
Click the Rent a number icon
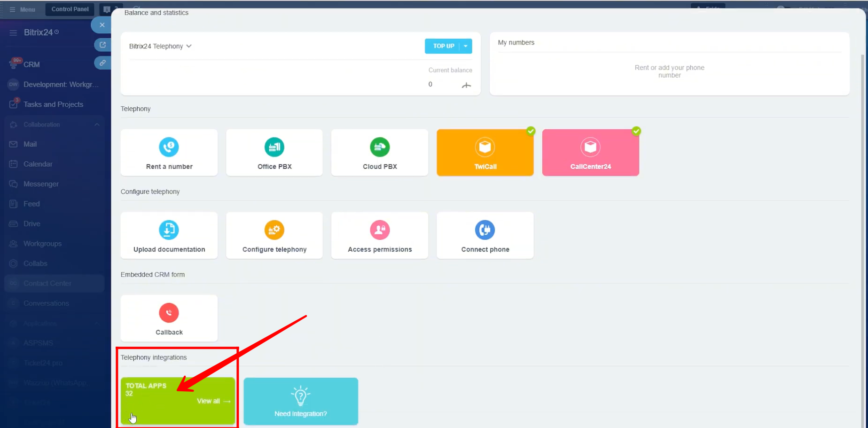pos(169,147)
